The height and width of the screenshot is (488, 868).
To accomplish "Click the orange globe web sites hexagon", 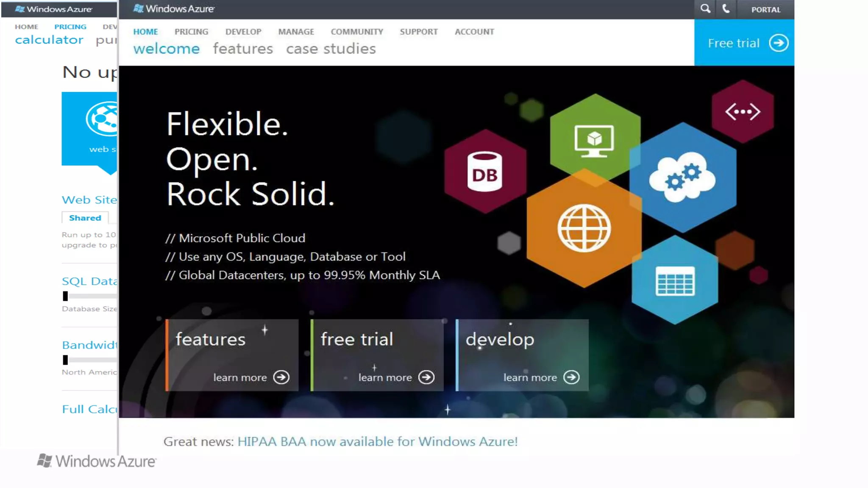I will pyautogui.click(x=584, y=228).
